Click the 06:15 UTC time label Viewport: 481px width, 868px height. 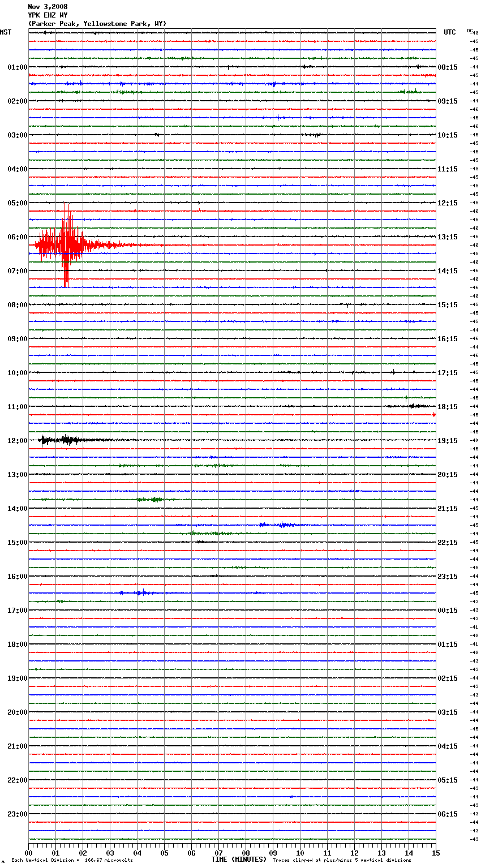pyautogui.click(x=448, y=814)
